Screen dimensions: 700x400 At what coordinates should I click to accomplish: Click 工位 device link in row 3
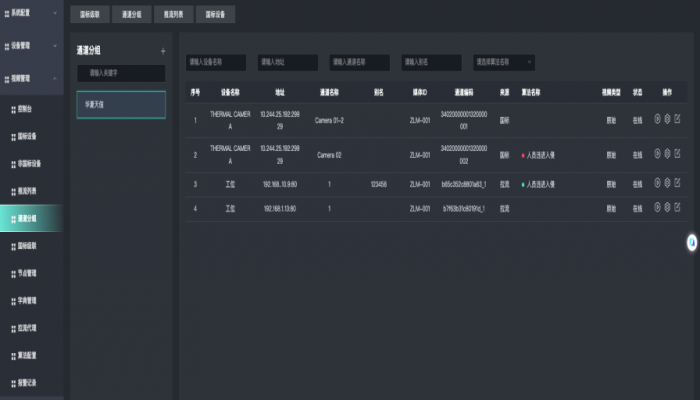[x=229, y=184]
